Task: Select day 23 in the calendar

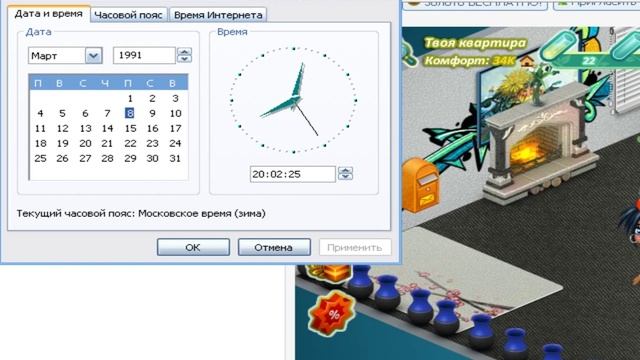Action: click(153, 144)
